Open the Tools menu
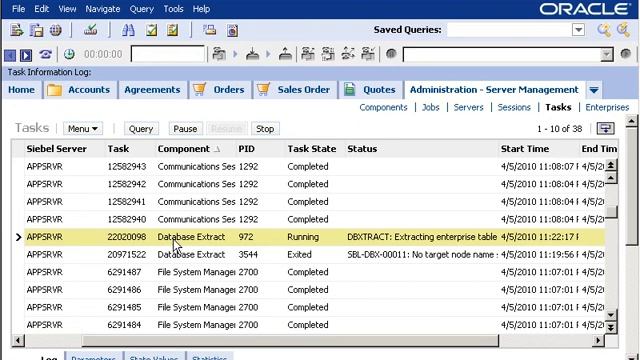The height and width of the screenshot is (360, 640). pyautogui.click(x=173, y=9)
